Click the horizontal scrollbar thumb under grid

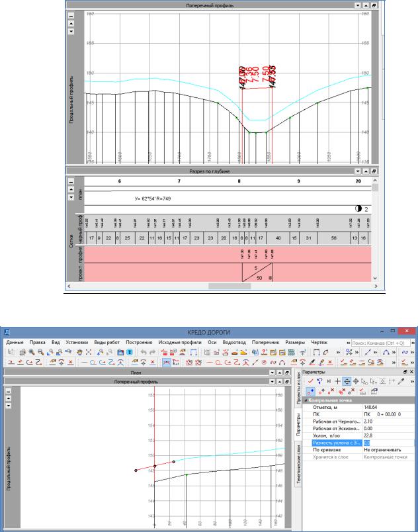point(230,287)
